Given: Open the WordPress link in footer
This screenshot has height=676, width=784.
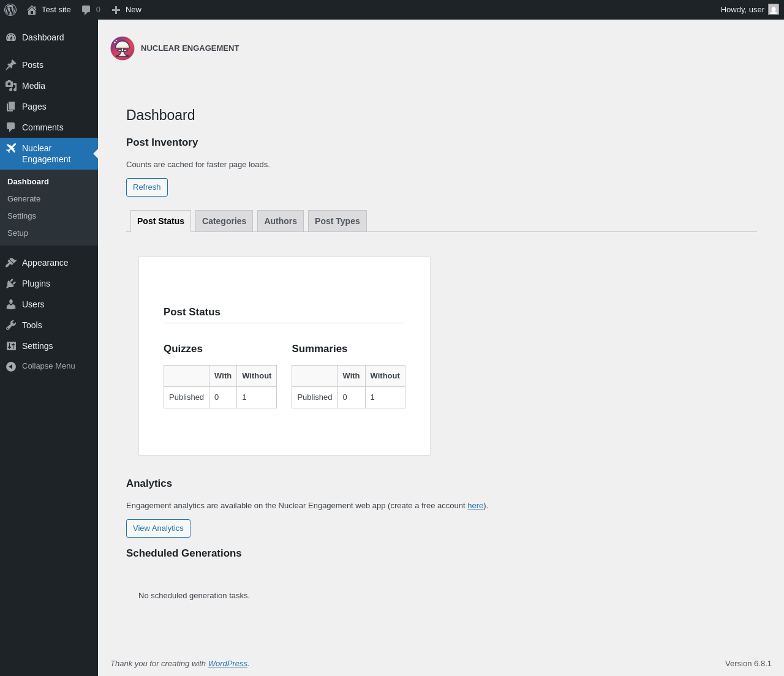Looking at the screenshot, I should (x=228, y=664).
